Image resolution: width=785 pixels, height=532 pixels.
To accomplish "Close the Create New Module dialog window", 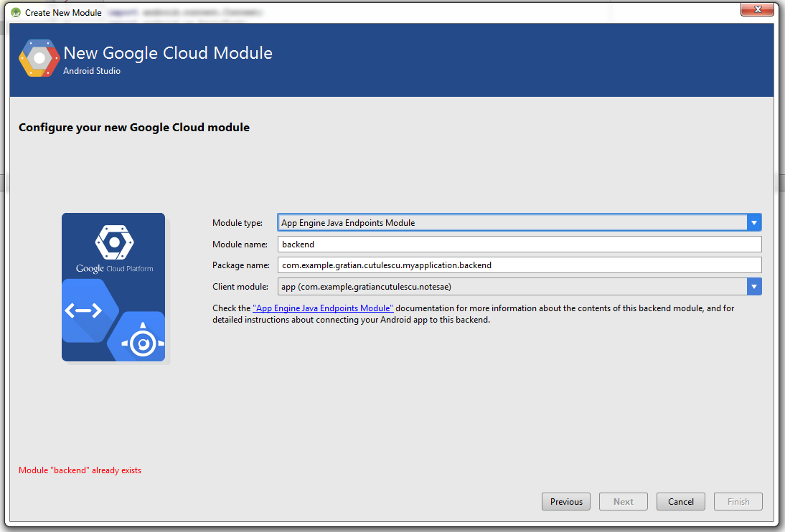I will (756, 9).
